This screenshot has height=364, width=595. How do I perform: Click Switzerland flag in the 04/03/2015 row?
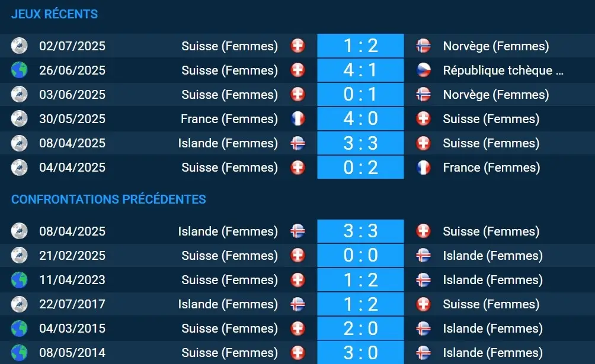(297, 328)
